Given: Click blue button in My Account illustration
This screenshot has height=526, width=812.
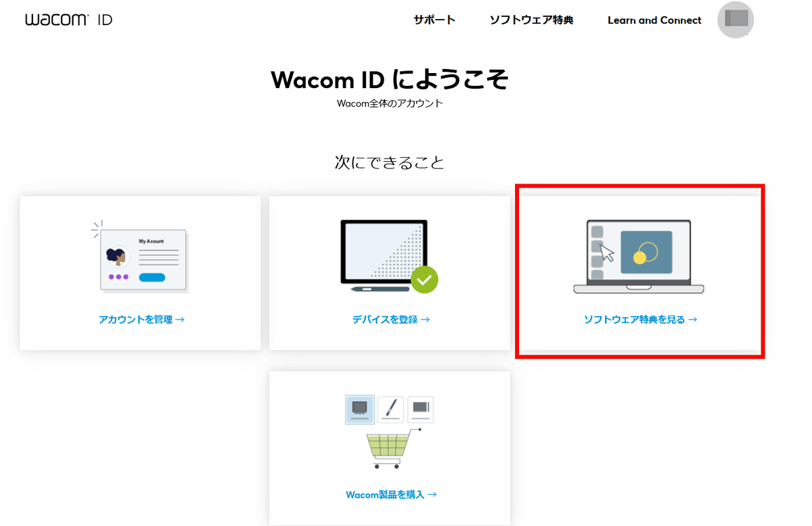Looking at the screenshot, I should (x=152, y=277).
